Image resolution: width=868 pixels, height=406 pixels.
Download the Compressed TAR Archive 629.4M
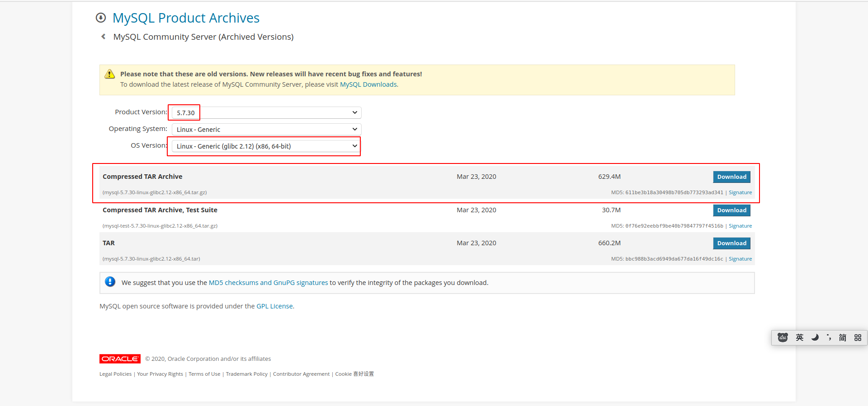coord(731,177)
